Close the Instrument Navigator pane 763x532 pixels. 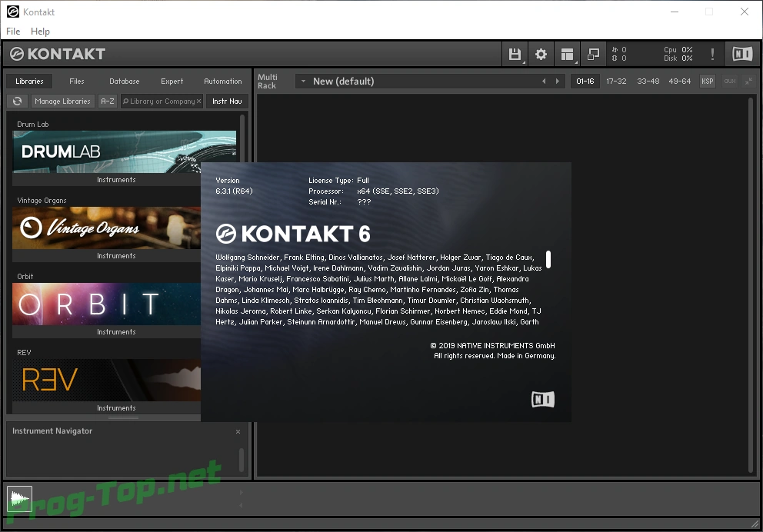[238, 431]
